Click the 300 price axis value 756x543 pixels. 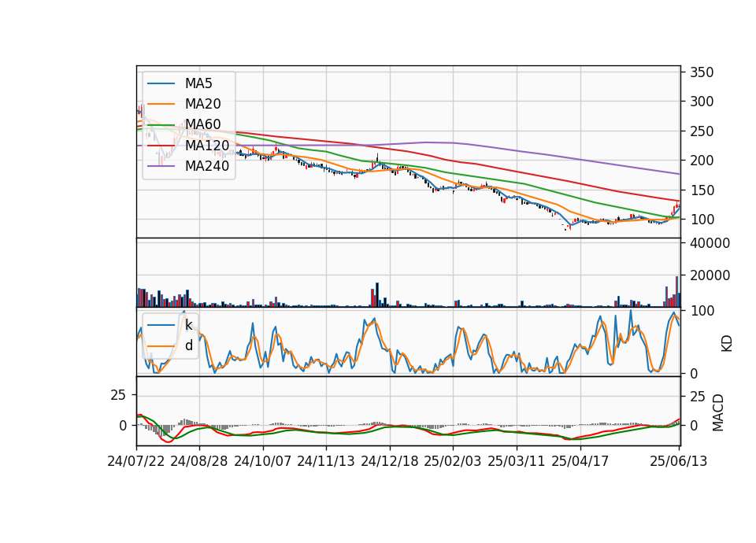click(x=702, y=102)
